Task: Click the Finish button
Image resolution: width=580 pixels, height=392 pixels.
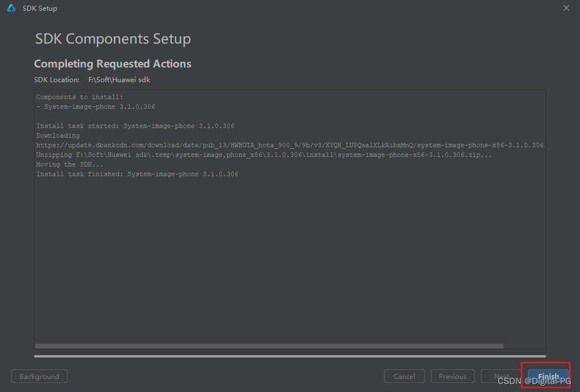Action: click(548, 376)
